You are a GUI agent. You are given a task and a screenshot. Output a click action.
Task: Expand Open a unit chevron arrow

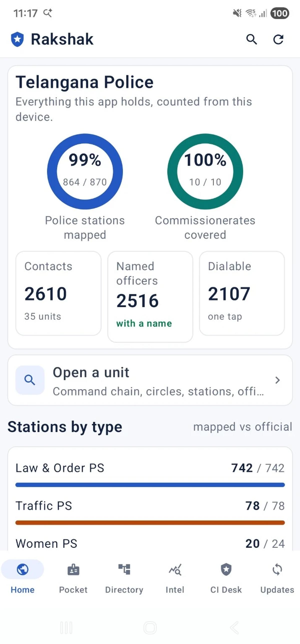coord(277,380)
